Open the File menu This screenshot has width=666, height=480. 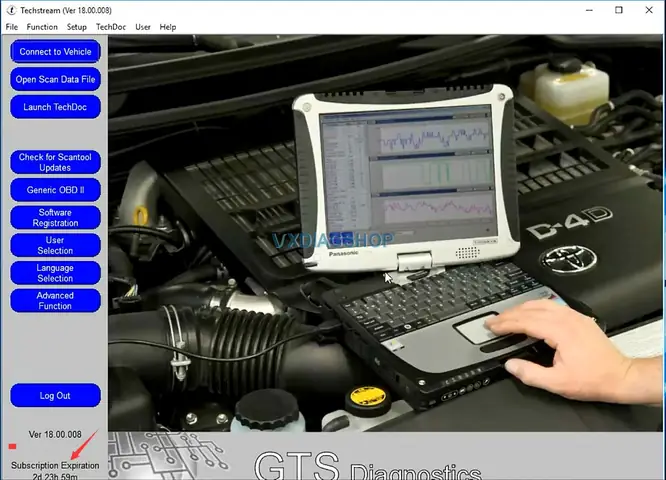pyautogui.click(x=11, y=27)
